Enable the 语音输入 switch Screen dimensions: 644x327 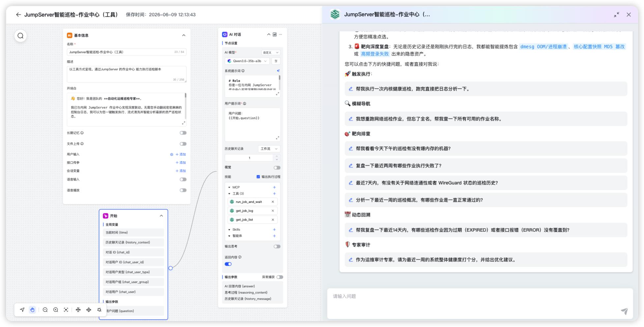pos(183,179)
